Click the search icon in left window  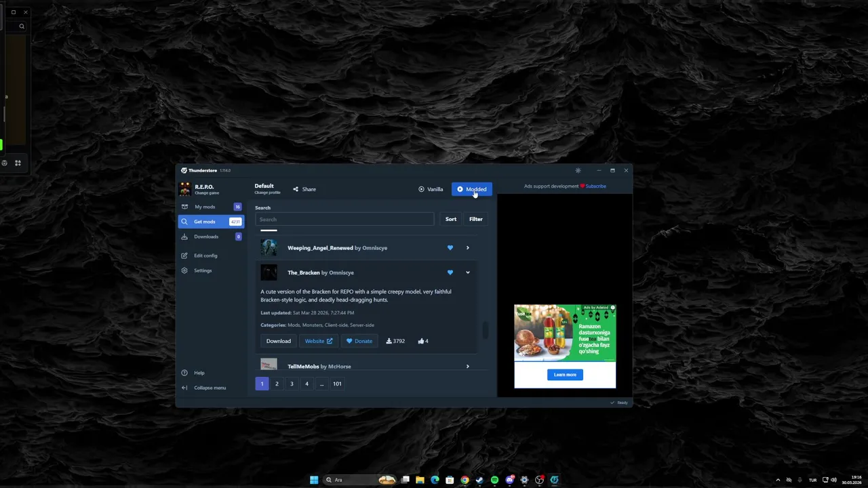[22, 26]
